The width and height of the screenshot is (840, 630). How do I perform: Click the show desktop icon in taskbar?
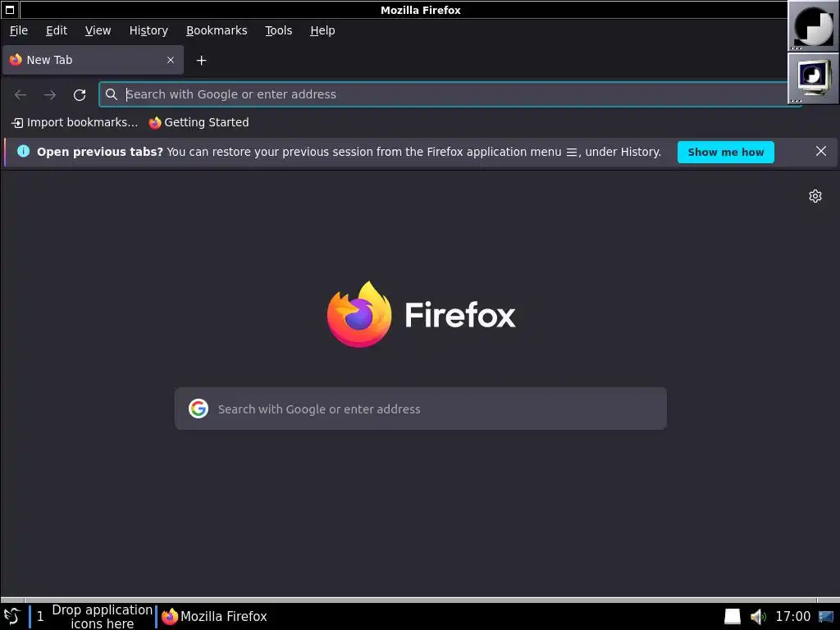(826, 617)
